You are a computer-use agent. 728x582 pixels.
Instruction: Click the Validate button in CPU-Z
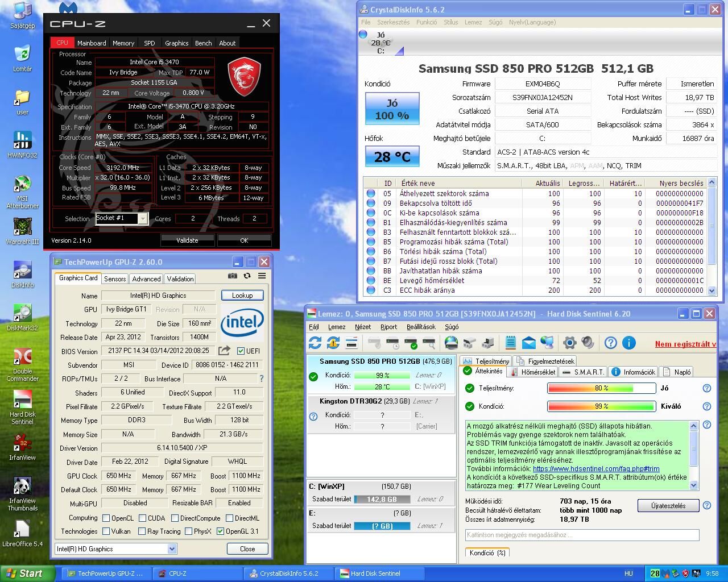tap(187, 240)
